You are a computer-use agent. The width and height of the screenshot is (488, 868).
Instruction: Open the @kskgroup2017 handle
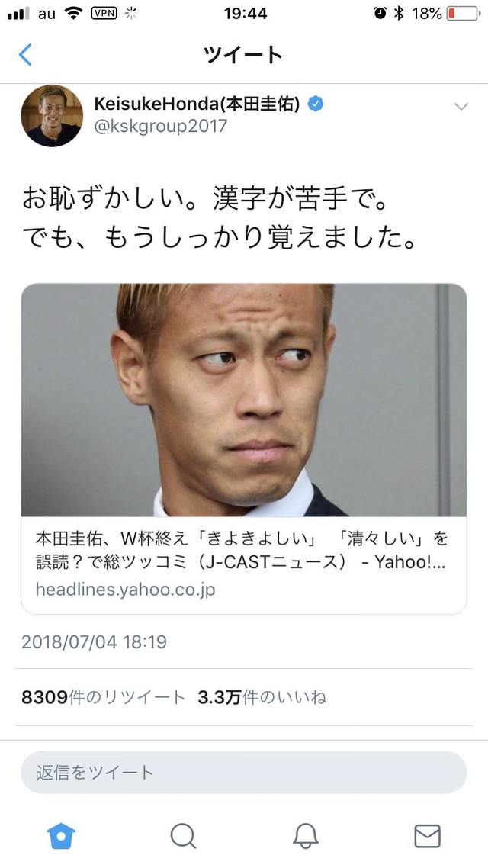pos(160,126)
